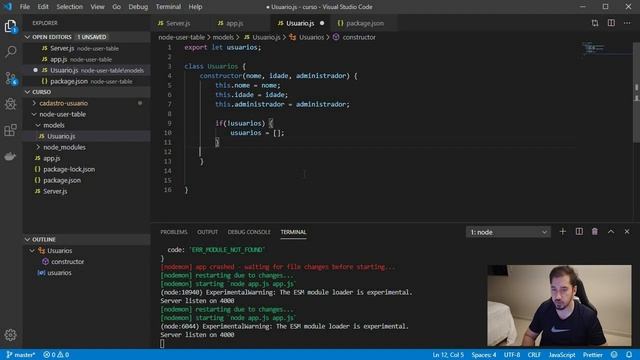Open the Go menu
640x360 pixels.
[x=116, y=7]
